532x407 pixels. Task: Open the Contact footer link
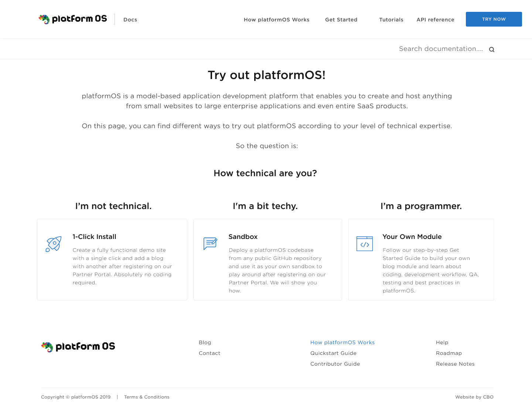pos(209,353)
